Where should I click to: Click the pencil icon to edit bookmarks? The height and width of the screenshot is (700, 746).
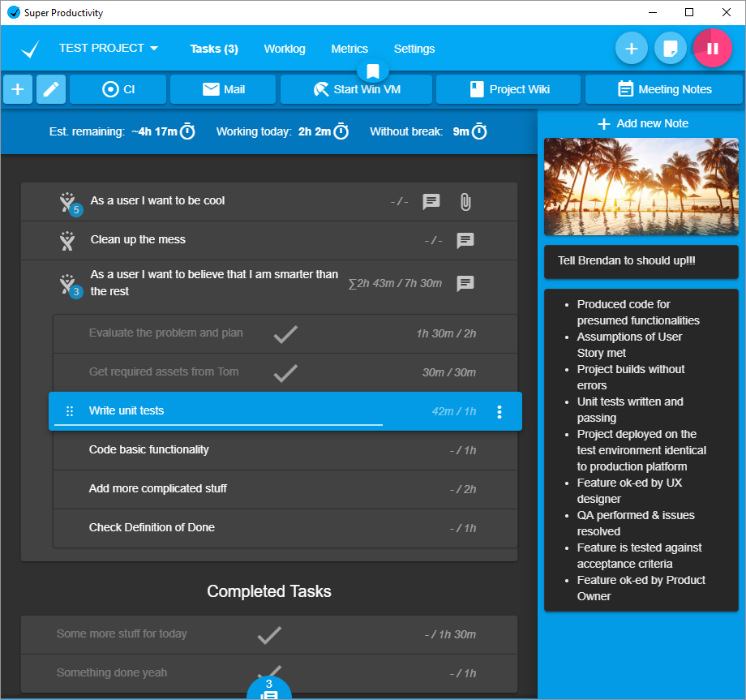(x=50, y=89)
